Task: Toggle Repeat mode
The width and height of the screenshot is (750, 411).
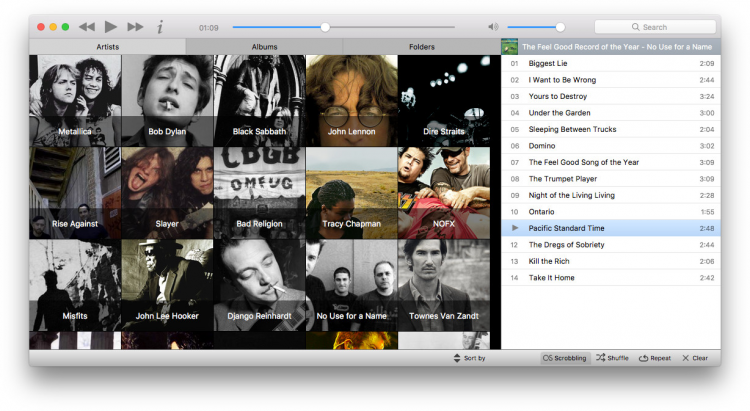Action: point(654,357)
